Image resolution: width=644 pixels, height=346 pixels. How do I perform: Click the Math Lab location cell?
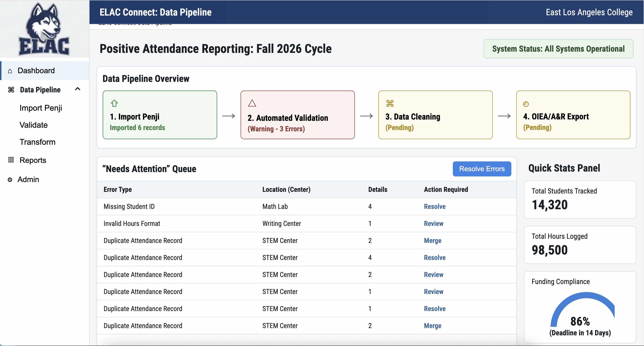coord(275,207)
